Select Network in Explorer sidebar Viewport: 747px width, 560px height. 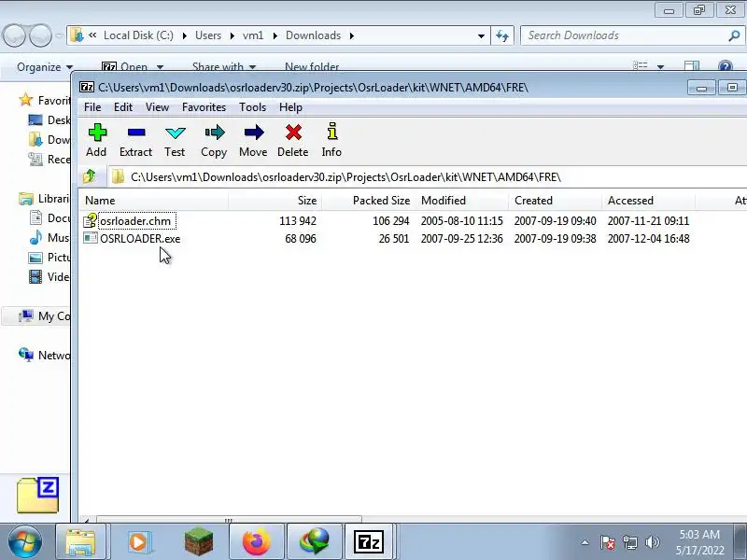coord(44,356)
